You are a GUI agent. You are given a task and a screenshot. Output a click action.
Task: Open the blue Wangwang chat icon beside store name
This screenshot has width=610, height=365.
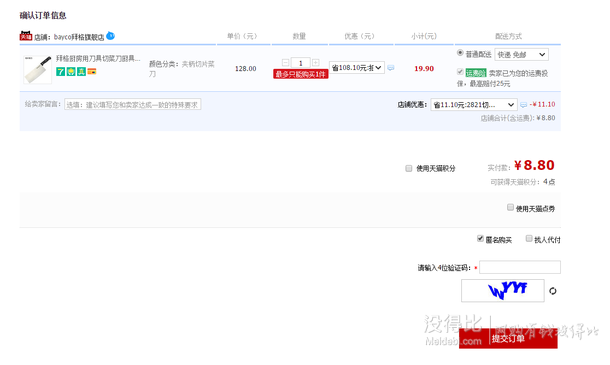pos(110,36)
